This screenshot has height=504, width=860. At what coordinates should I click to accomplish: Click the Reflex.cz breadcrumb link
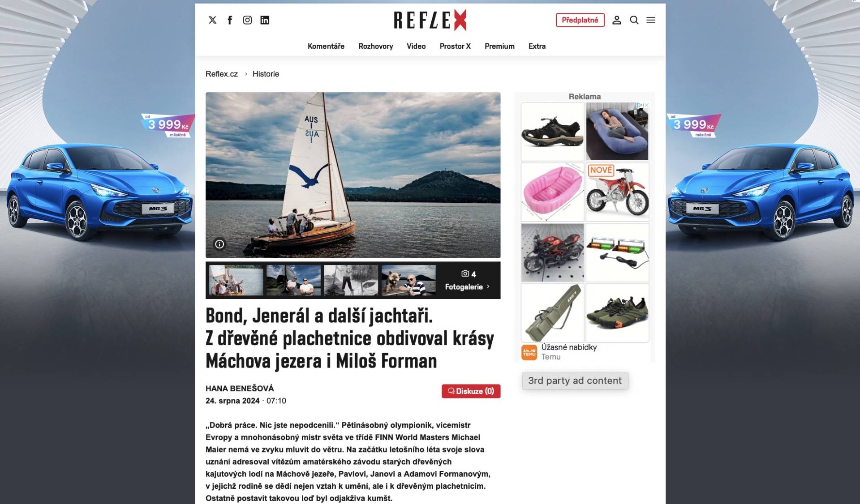(x=221, y=74)
